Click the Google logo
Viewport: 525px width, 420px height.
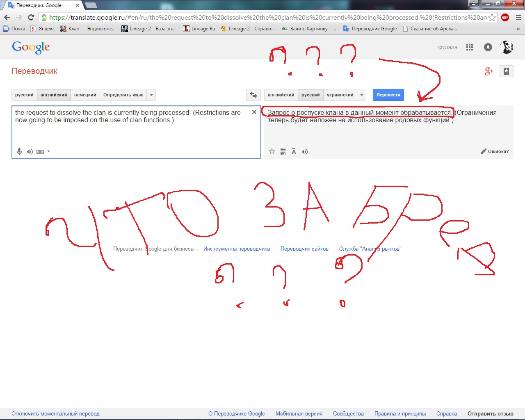click(31, 47)
